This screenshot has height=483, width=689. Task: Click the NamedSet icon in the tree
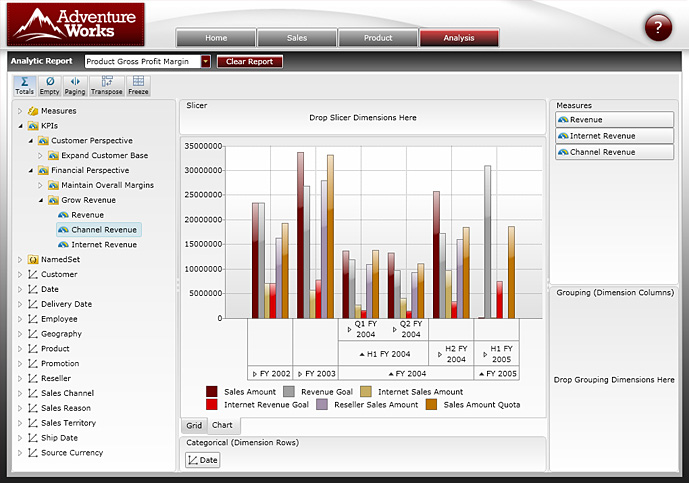point(33,259)
